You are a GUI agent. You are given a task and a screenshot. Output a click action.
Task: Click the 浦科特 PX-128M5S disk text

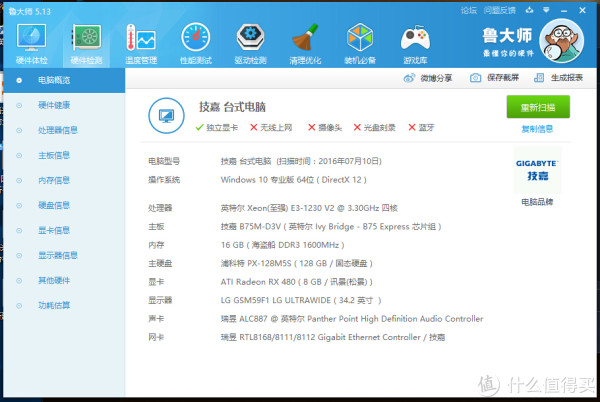(x=297, y=264)
